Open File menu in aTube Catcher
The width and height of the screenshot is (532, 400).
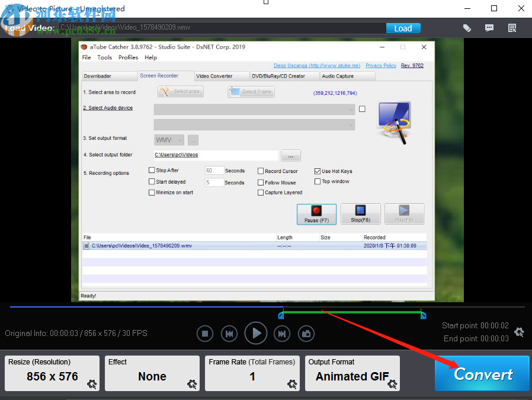(x=86, y=57)
